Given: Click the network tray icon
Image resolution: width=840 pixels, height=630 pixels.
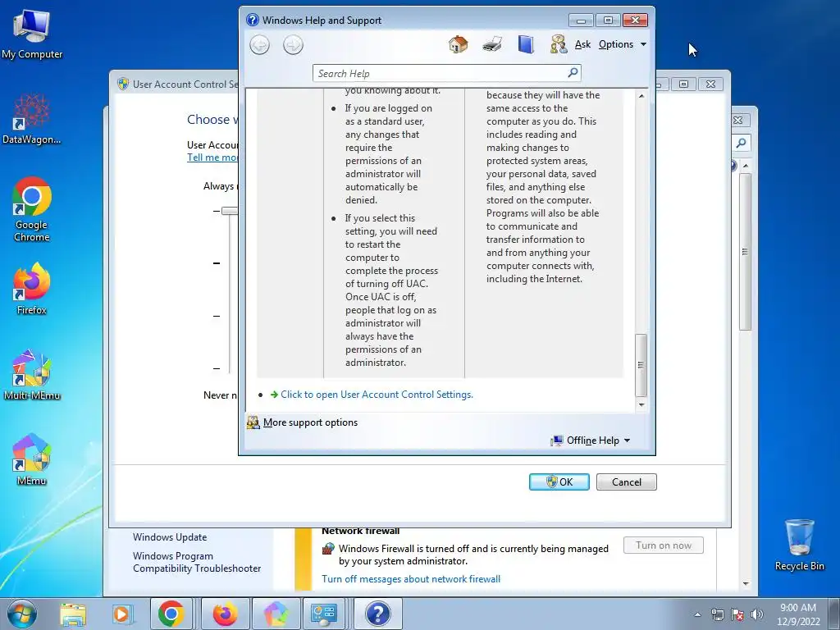Looking at the screenshot, I should point(717,614).
